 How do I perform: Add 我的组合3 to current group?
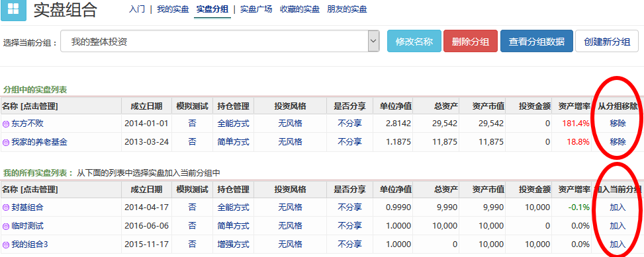pos(618,244)
